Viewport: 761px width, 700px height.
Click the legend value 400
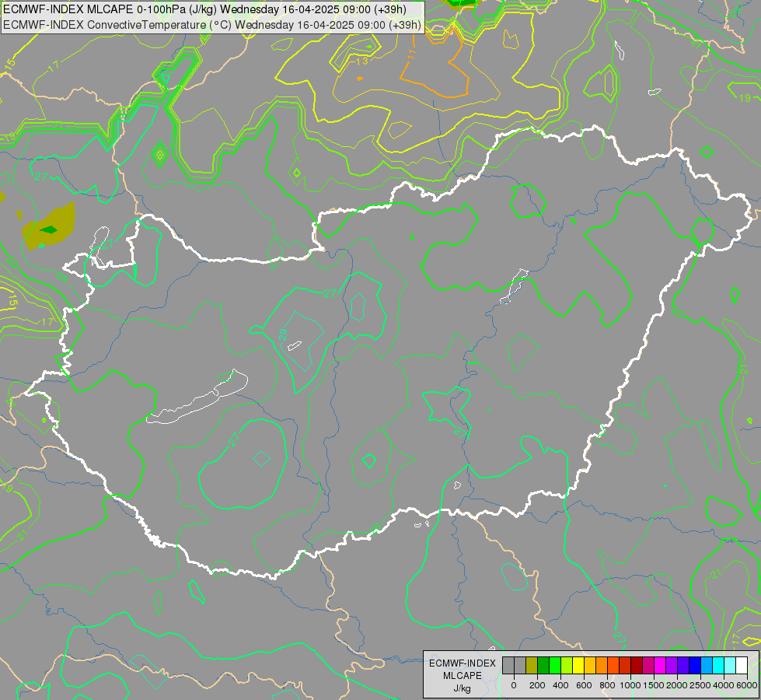coord(560,685)
